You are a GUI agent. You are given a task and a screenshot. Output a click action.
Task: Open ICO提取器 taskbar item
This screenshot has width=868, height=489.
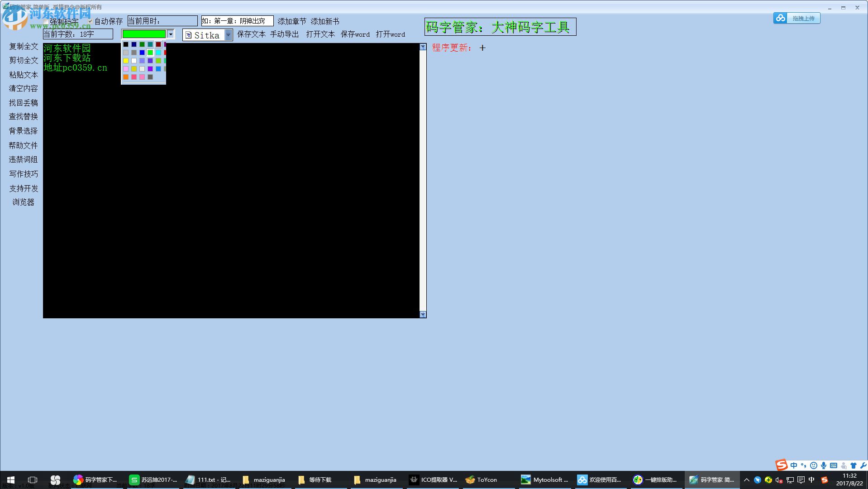point(433,479)
